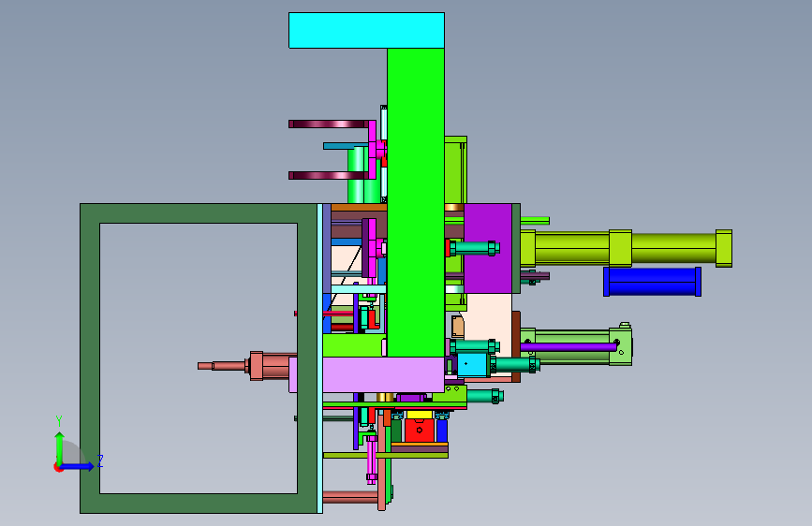Click the green Y axis arrow of triad
812x526 pixels.
pos(60,447)
